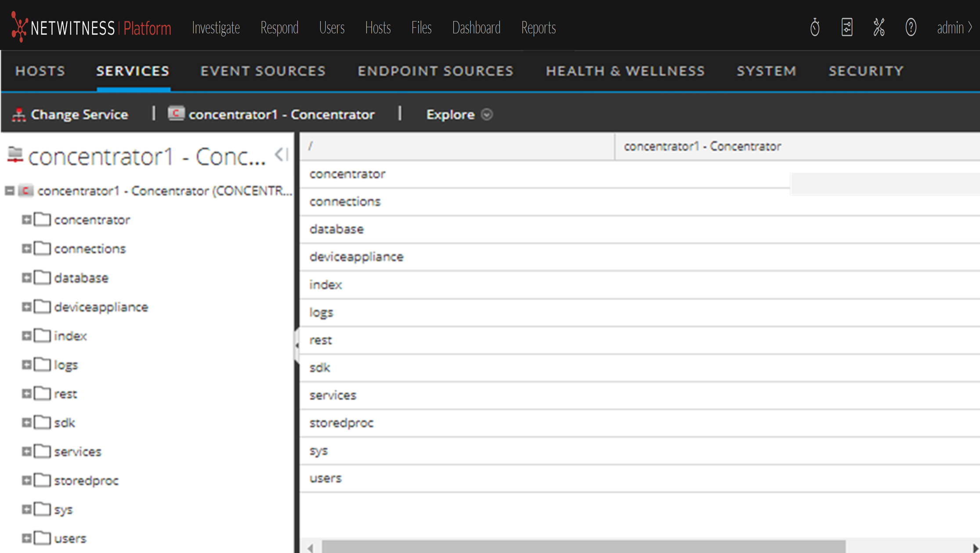Select the logs folder in tree
980x553 pixels.
click(x=66, y=365)
